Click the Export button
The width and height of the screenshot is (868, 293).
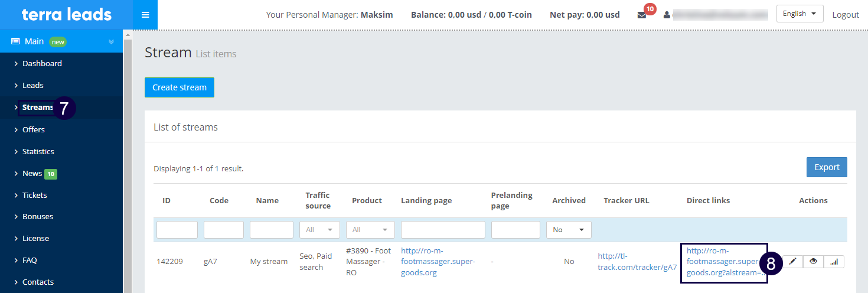coord(827,167)
